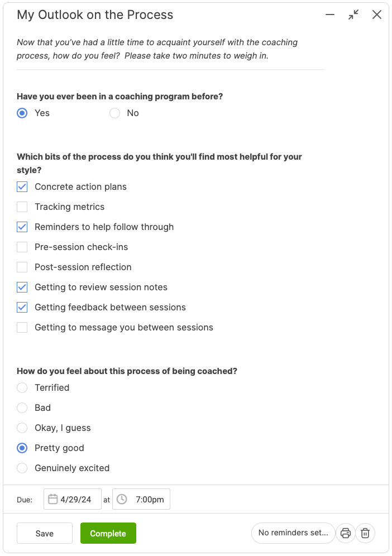Open the 4/29/24 due date picker
The image size is (392, 556).
click(73, 499)
